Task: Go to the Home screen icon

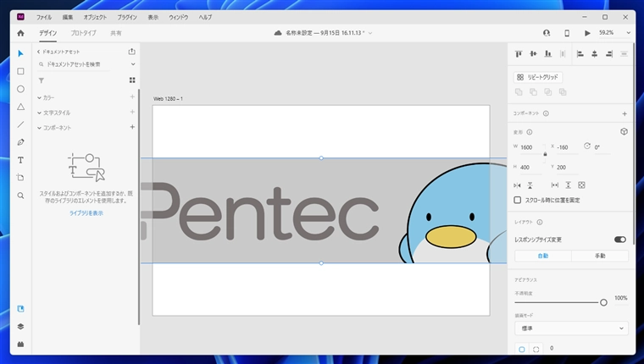Action: click(x=20, y=33)
